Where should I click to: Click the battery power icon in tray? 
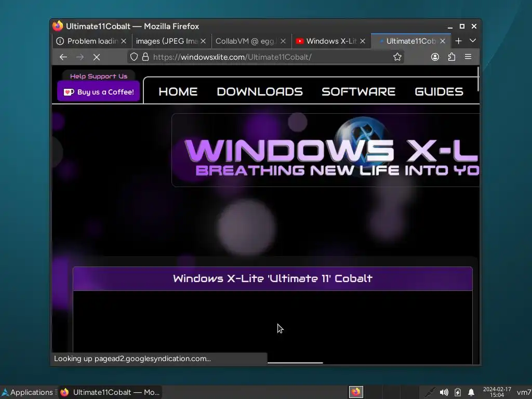[458, 393]
